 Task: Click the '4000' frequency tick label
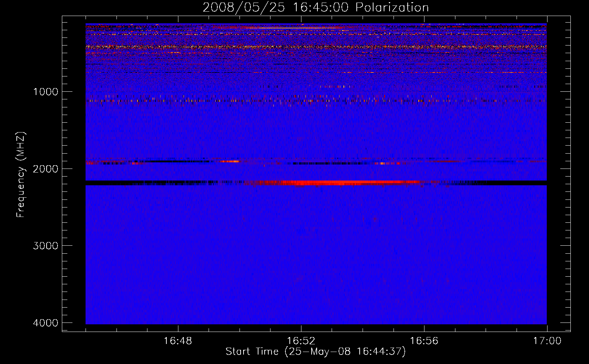pyautogui.click(x=46, y=323)
